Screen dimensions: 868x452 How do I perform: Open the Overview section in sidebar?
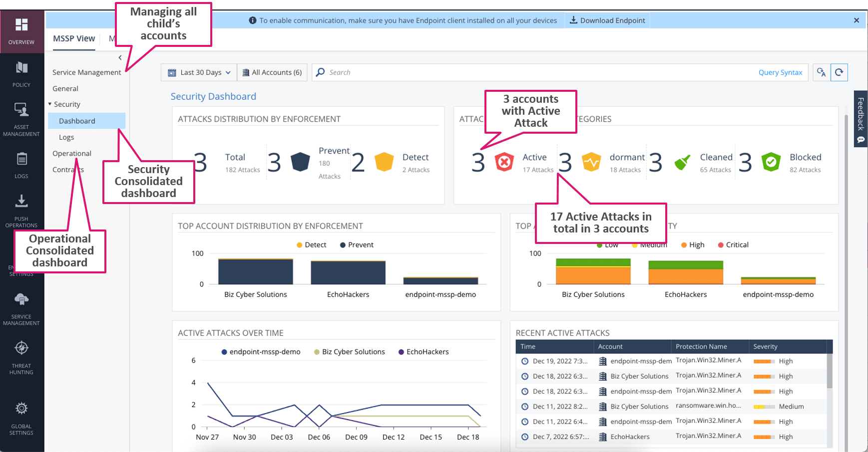(x=21, y=31)
